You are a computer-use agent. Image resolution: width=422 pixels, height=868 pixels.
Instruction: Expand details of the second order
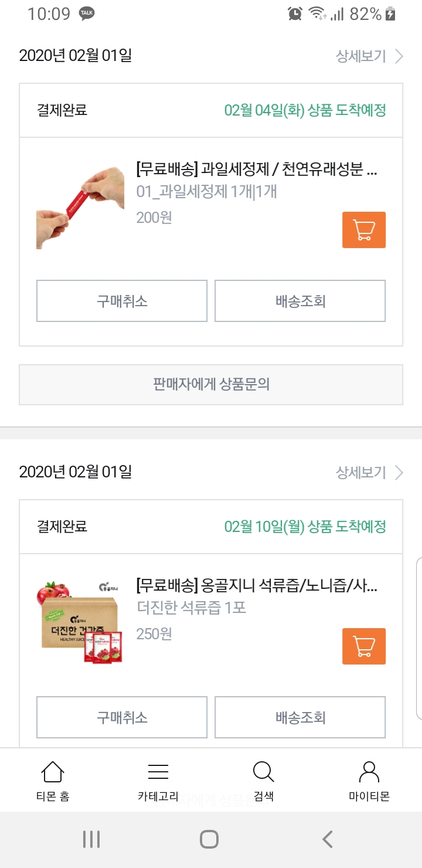click(x=369, y=473)
